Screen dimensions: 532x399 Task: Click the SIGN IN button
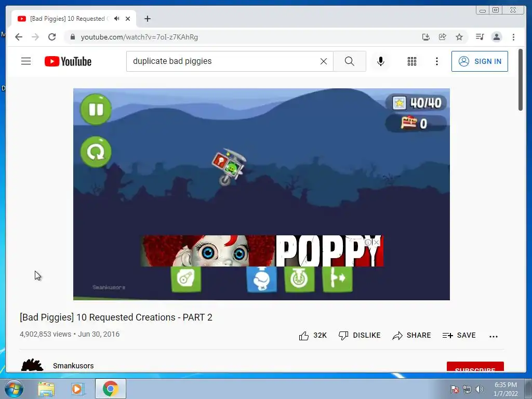(x=480, y=61)
